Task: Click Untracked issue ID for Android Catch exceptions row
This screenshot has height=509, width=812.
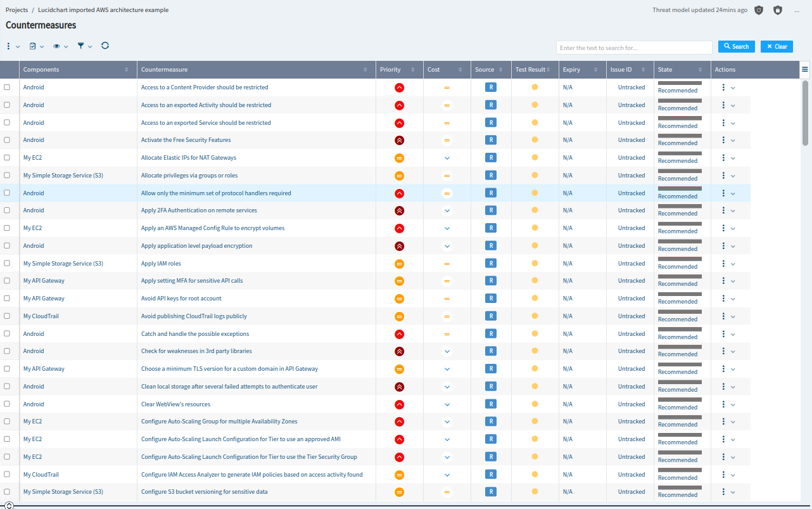Action: click(631, 334)
